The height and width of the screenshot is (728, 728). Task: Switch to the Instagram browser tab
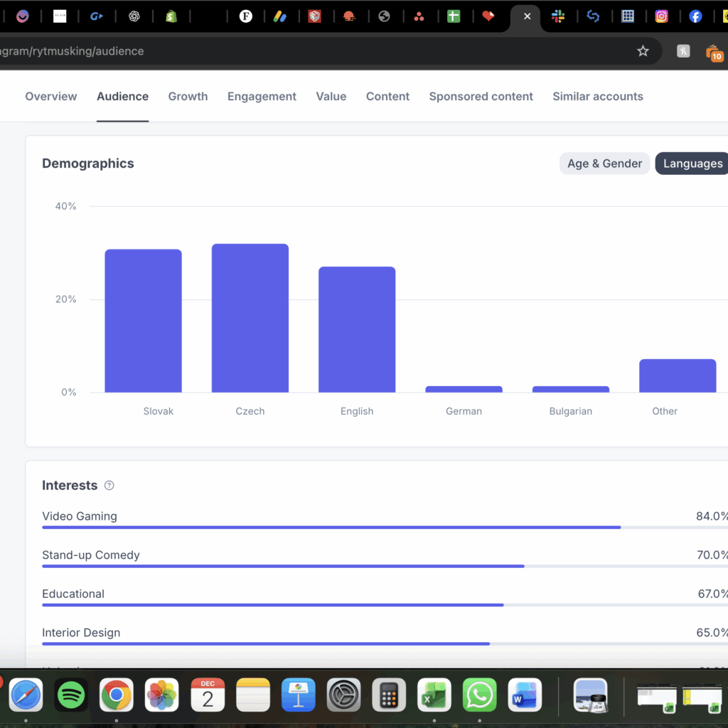(661, 16)
